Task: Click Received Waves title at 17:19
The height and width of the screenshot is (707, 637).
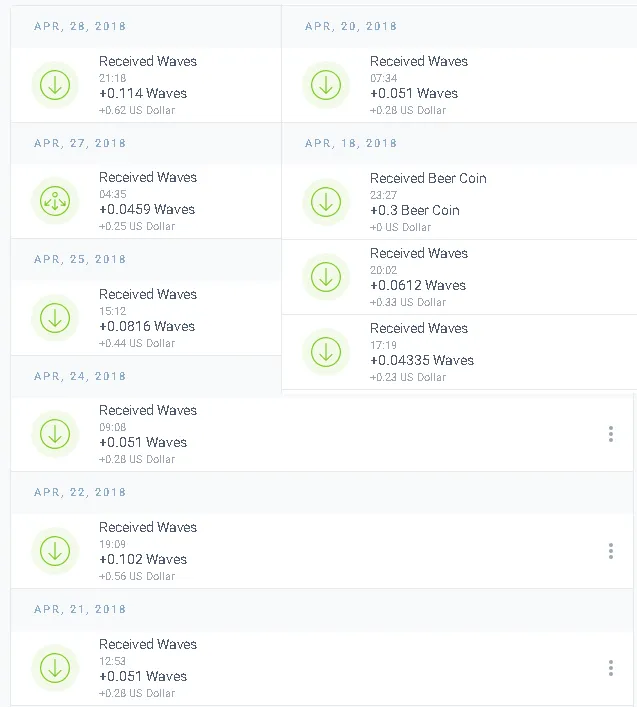Action: pyautogui.click(x=419, y=328)
